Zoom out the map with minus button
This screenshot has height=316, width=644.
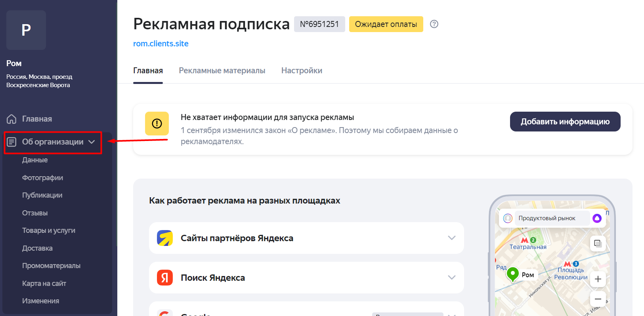(598, 299)
